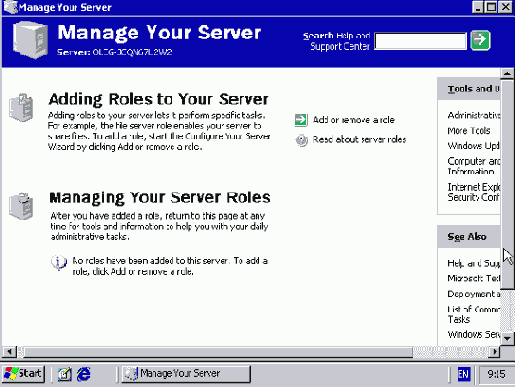Click the vertical scrollbar up arrow
515x387 pixels.
click(507, 73)
